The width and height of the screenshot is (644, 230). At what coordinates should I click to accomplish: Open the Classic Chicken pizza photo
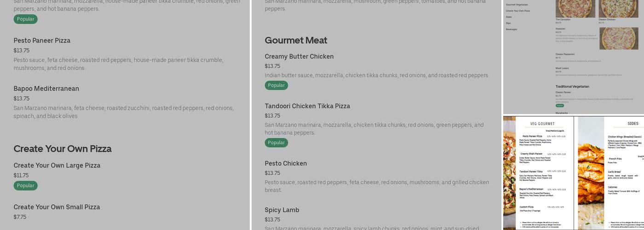click(619, 8)
